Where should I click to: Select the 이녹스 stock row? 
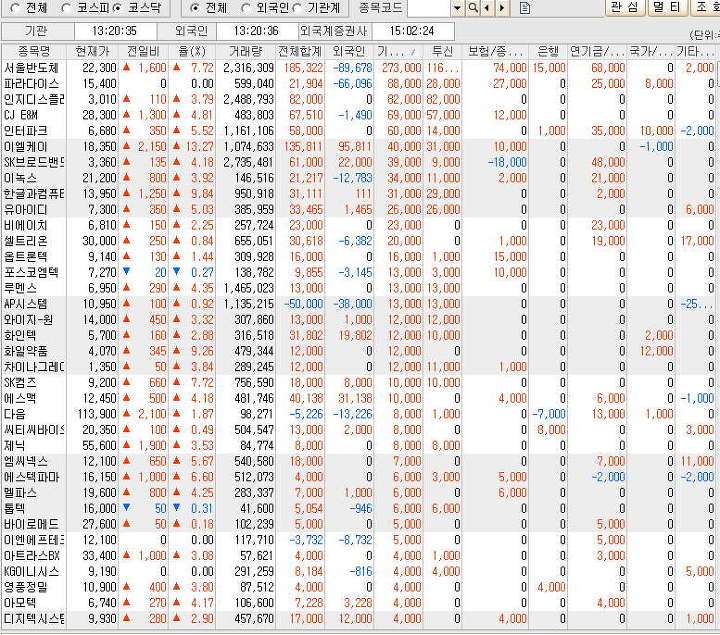[359, 178]
